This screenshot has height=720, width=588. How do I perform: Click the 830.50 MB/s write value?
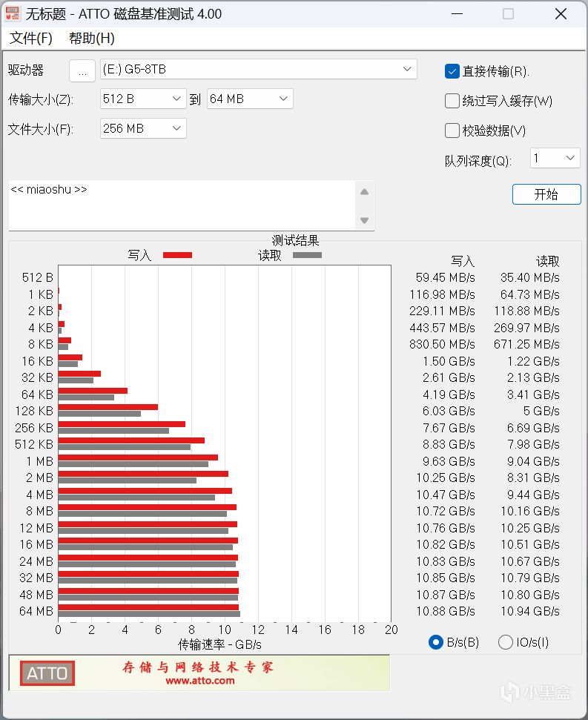point(442,344)
